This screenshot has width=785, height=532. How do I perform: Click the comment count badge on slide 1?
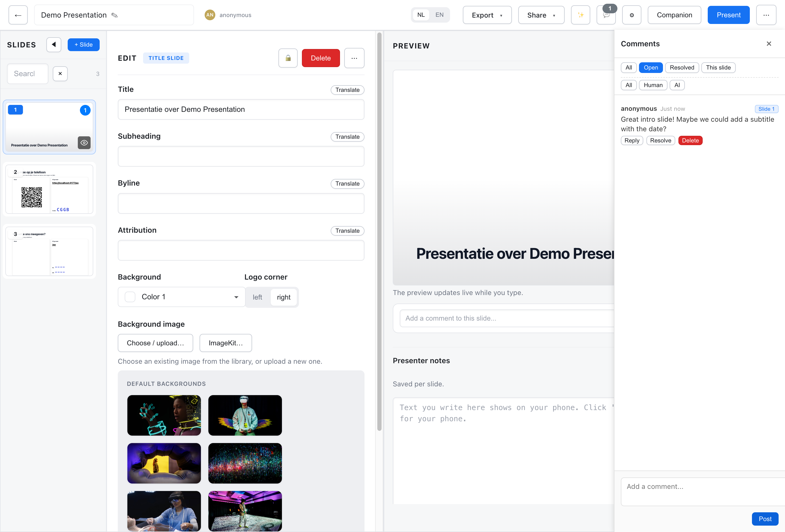coord(85,110)
